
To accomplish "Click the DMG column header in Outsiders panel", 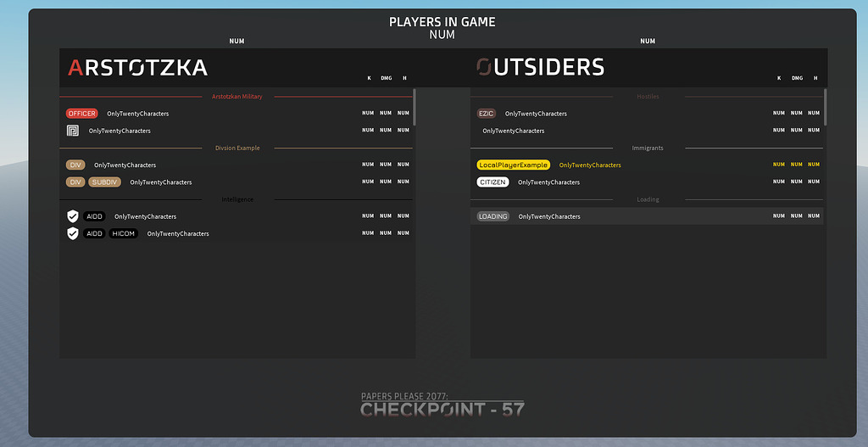I will (797, 78).
